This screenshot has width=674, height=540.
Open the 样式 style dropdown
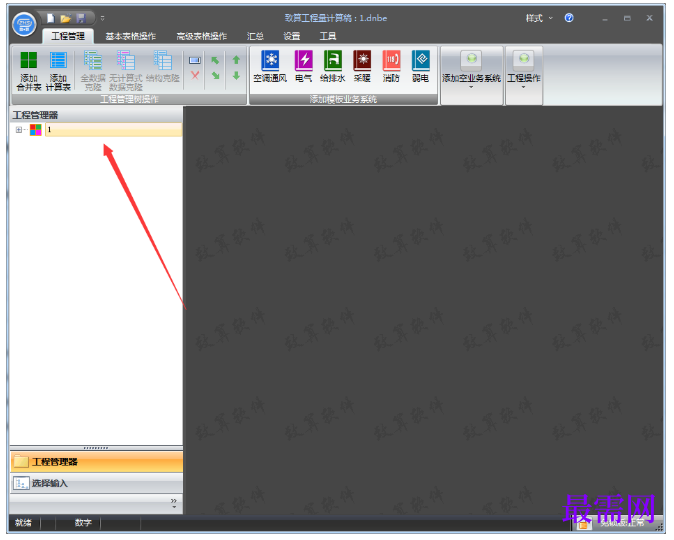(539, 18)
